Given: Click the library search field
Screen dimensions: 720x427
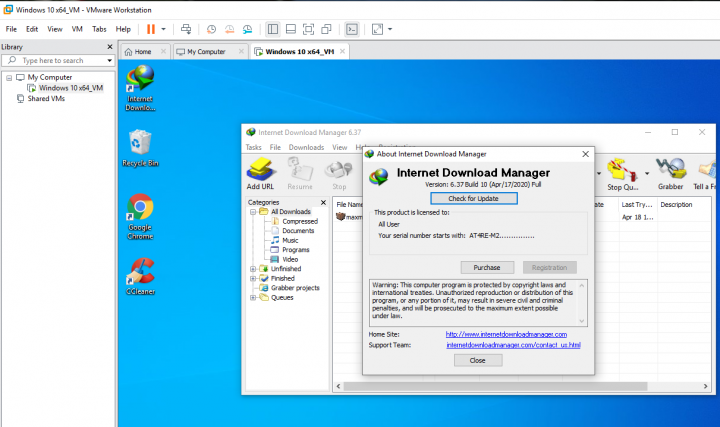Looking at the screenshot, I should click(58, 60).
